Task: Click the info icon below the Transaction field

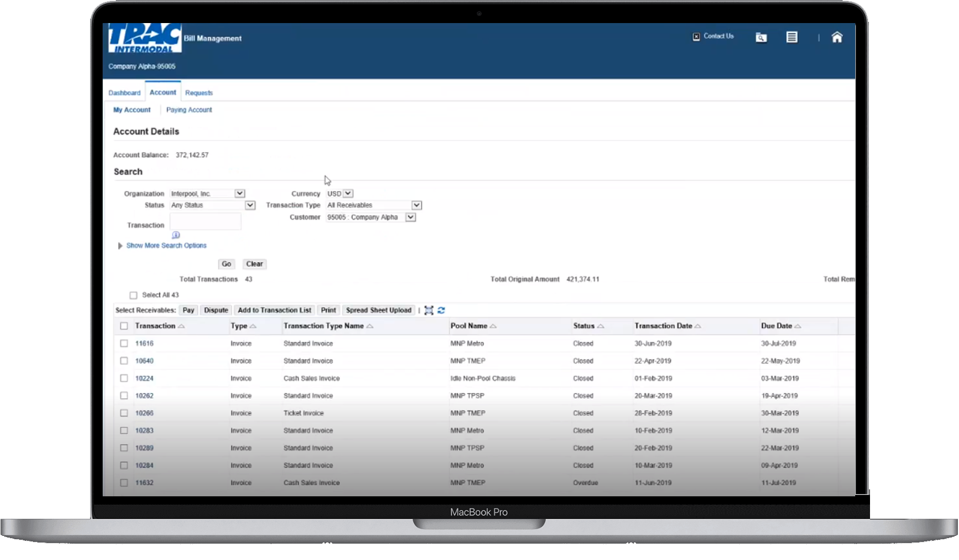Action: 176,234
